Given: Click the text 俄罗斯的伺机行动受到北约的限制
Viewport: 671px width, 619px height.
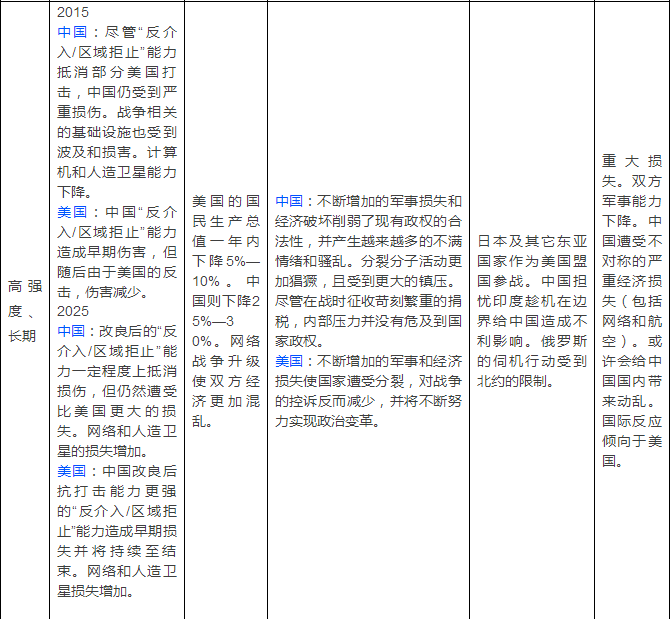Looking at the screenshot, I should tap(532, 361).
